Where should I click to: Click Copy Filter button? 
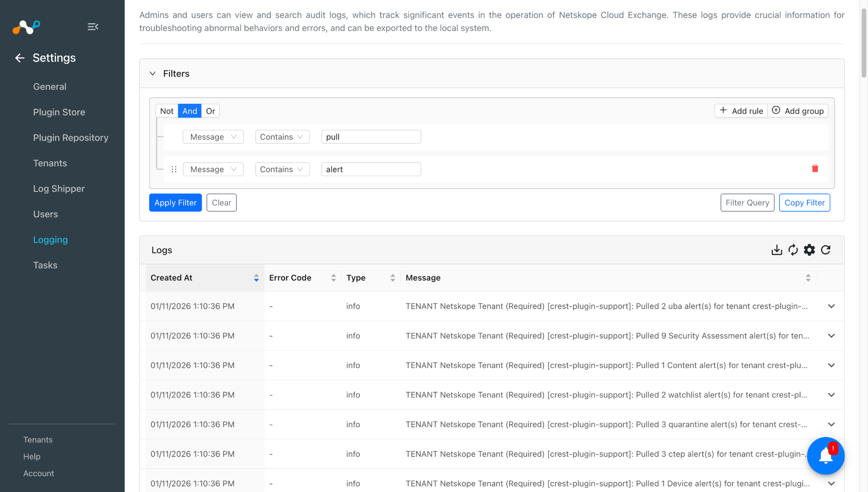[804, 203]
